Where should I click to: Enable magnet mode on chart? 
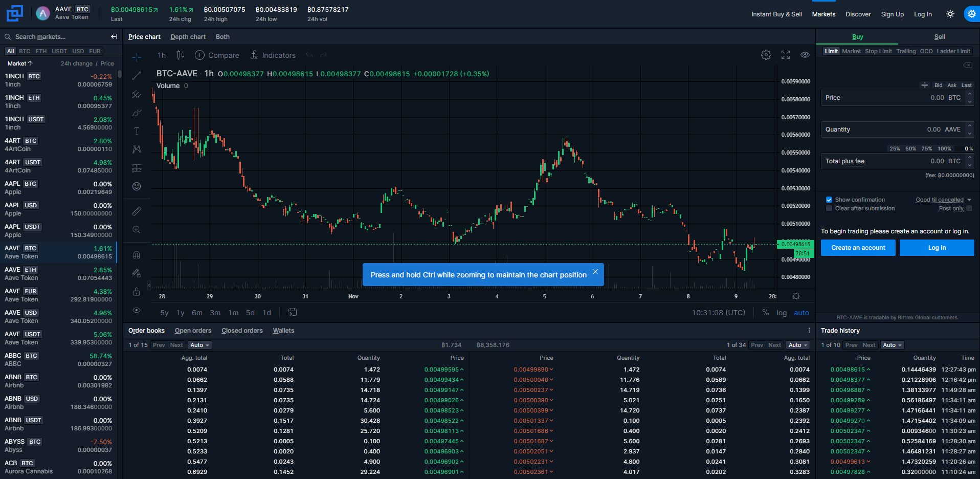(x=137, y=254)
